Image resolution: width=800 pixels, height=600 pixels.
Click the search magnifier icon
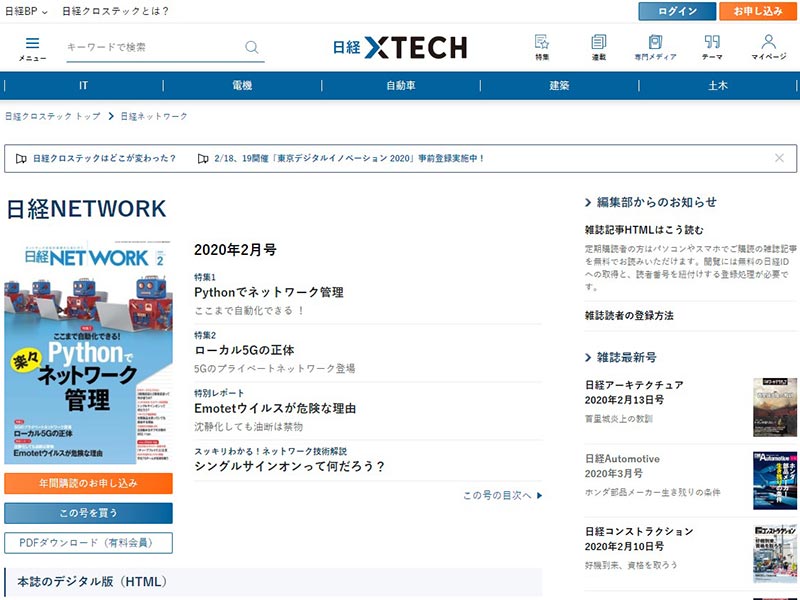click(252, 47)
